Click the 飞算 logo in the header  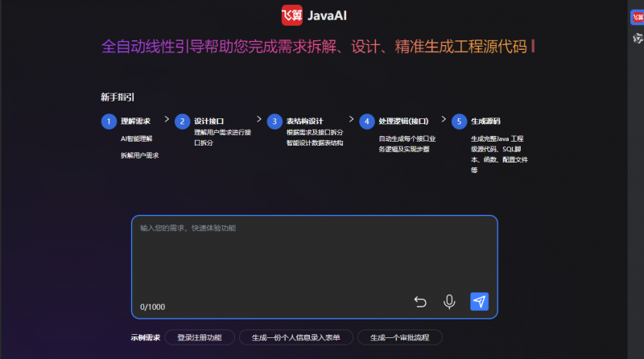pos(292,14)
